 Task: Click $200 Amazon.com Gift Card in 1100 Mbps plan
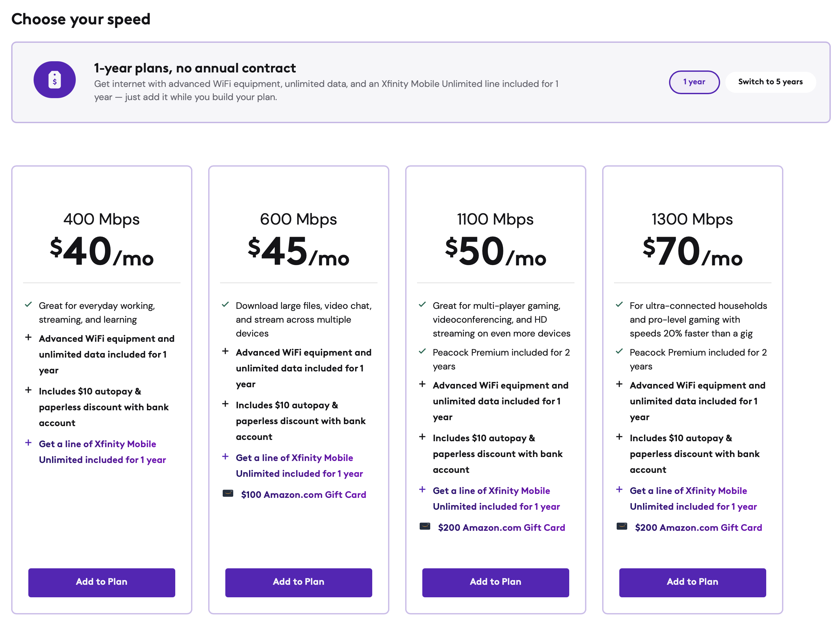[x=501, y=528]
